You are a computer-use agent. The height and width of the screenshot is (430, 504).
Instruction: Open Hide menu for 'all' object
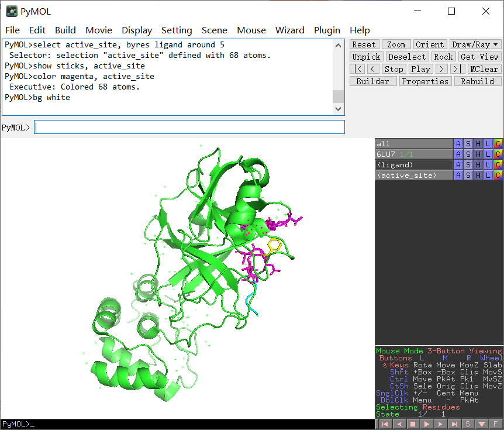click(x=478, y=144)
